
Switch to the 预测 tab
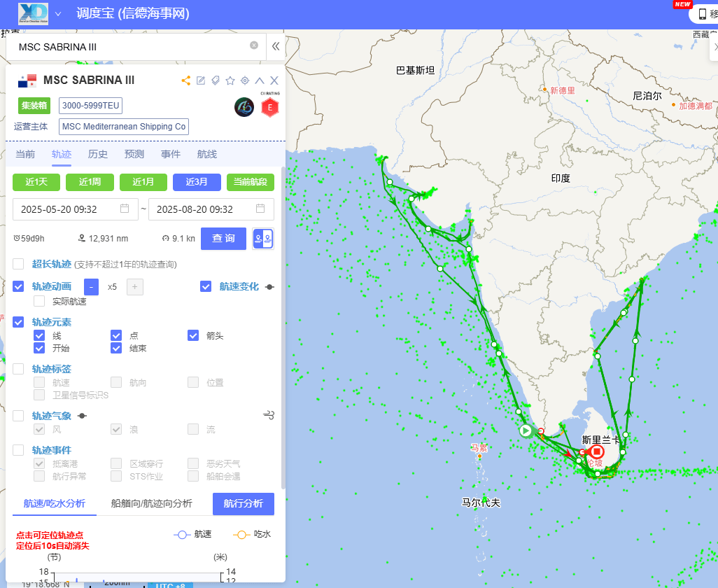click(134, 154)
